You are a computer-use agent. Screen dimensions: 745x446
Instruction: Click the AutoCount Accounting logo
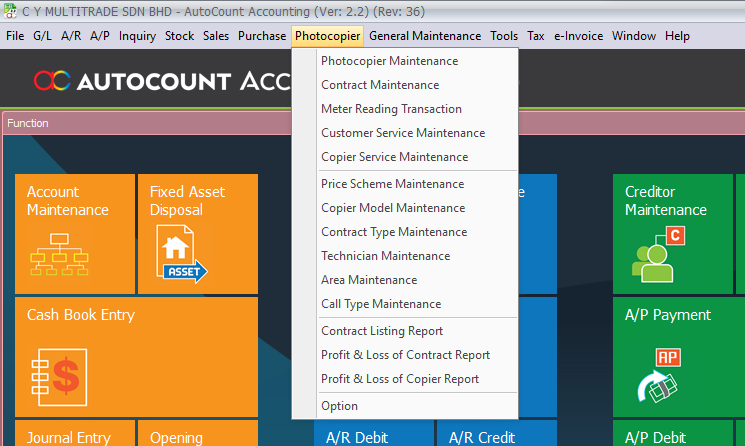162,81
